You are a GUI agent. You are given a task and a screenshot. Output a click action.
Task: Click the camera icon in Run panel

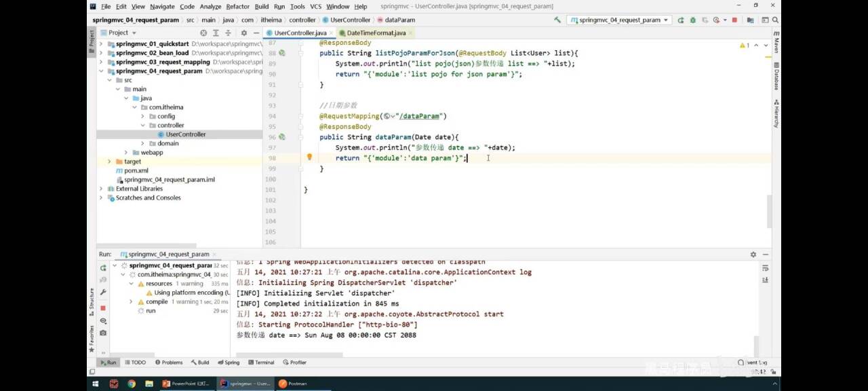pos(103,333)
